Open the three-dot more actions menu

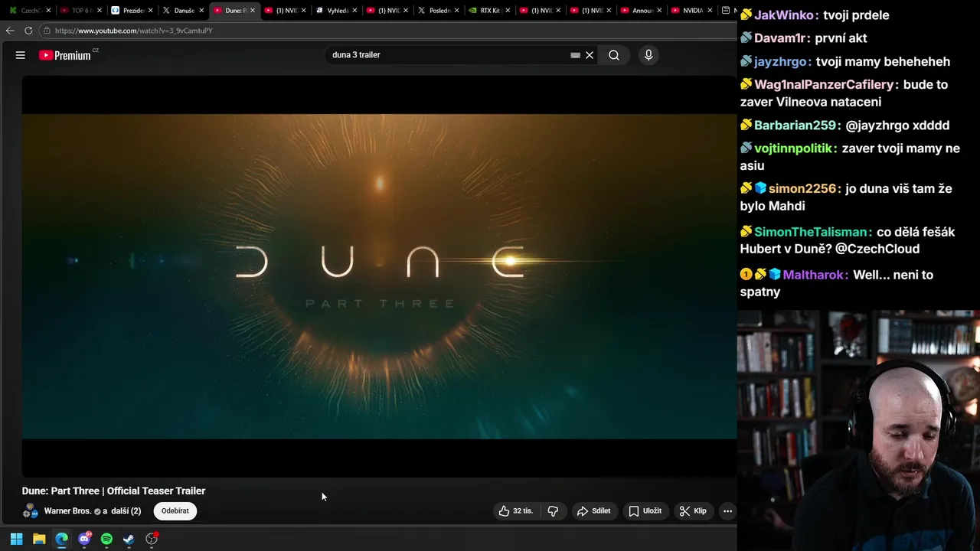coord(727,511)
